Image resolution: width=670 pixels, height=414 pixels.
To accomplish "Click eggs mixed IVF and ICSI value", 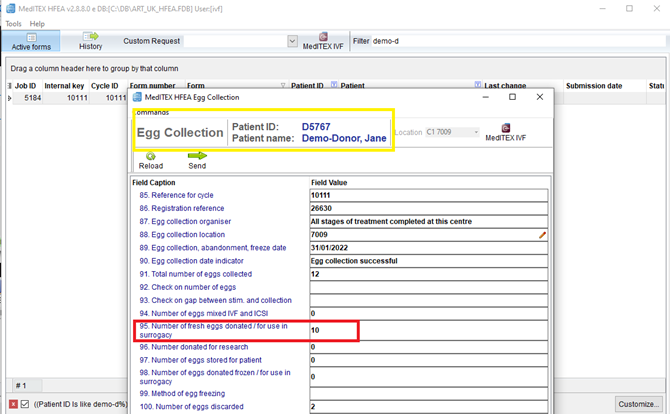I will pyautogui.click(x=429, y=314).
